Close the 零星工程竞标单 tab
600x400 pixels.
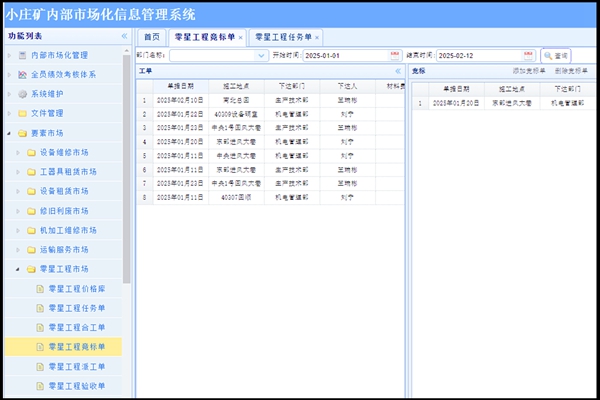pyautogui.click(x=241, y=37)
